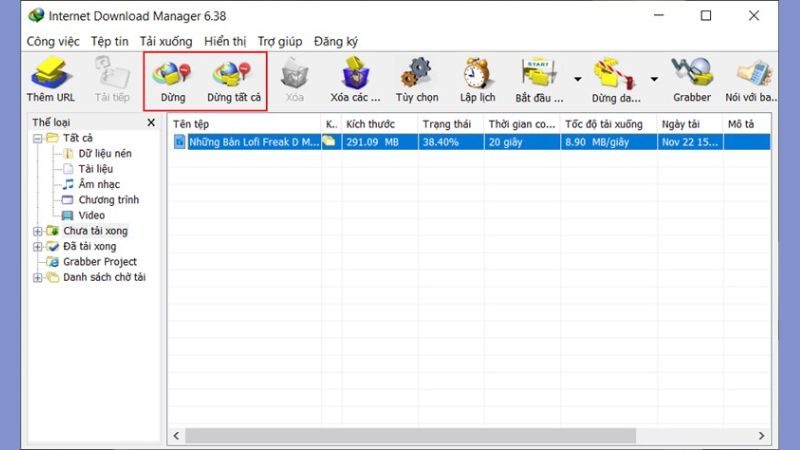Screen dimensions: 800x450
Task: Open dropdown arrow next to Dừng da...
Action: [x=654, y=79]
